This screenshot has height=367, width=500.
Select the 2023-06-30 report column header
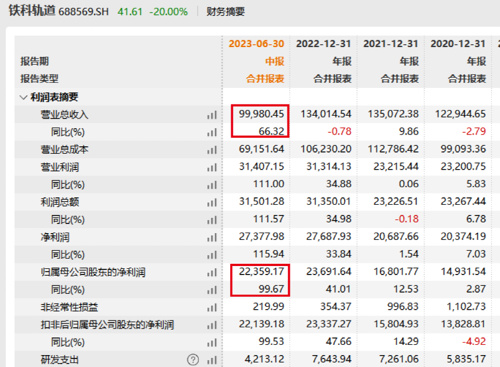[x=256, y=44]
